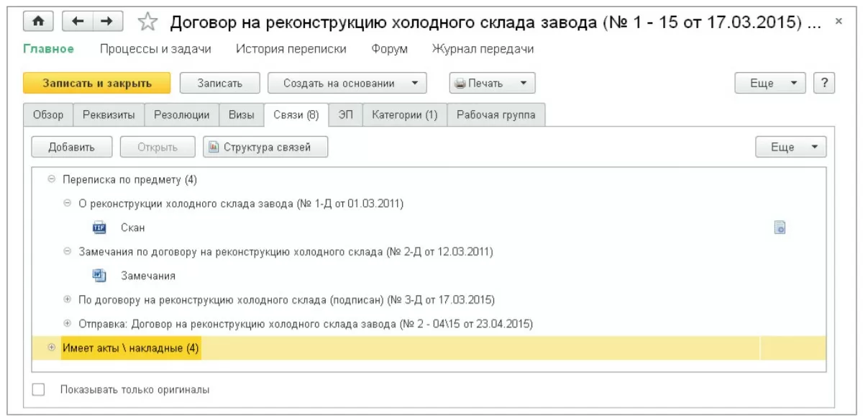The height and width of the screenshot is (416, 868).
Task: Click the Записать button
Action: [x=220, y=83]
